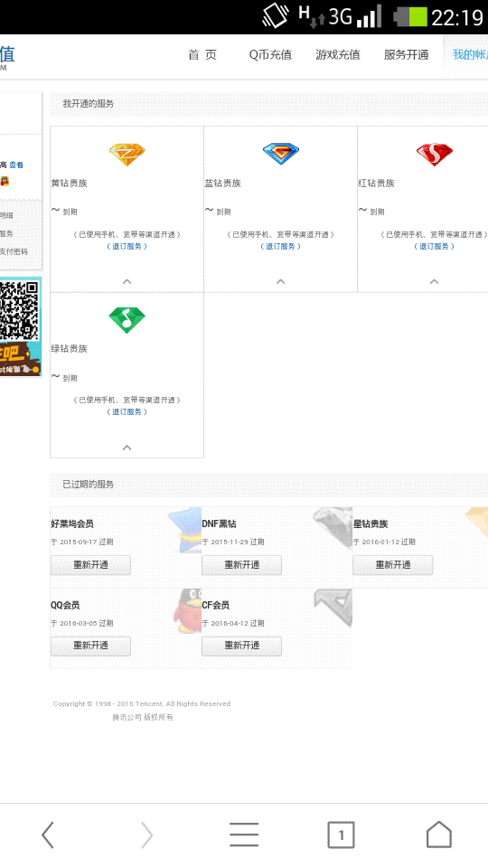The height and width of the screenshot is (868, 488).
Task: Click 重新开通 for CF会员
Action: point(242,646)
